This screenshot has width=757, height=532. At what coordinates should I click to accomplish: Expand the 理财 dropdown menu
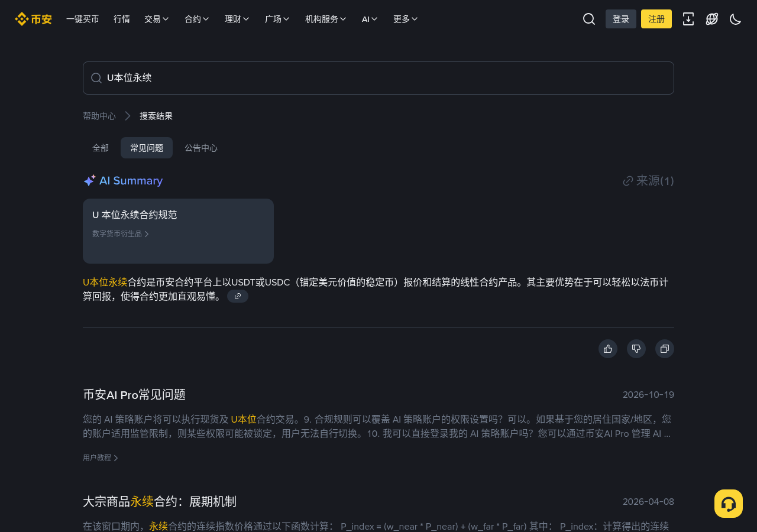(x=237, y=19)
